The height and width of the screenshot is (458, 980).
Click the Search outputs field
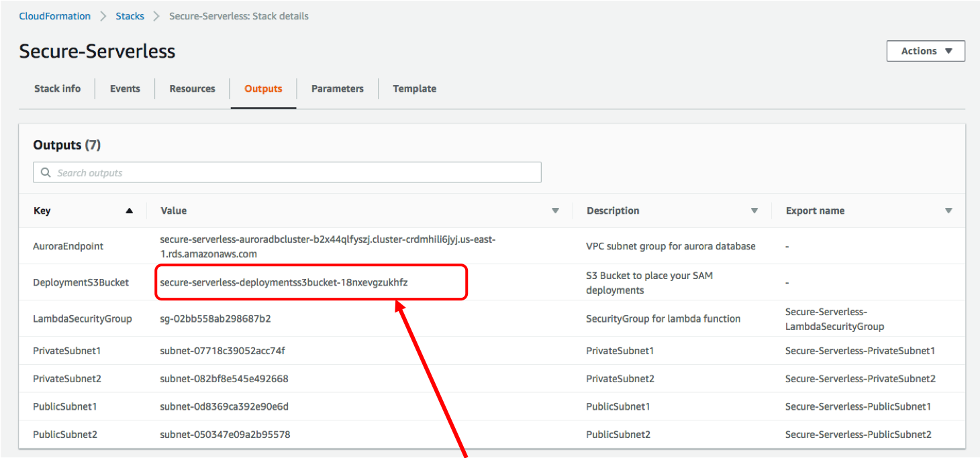pyautogui.click(x=287, y=172)
